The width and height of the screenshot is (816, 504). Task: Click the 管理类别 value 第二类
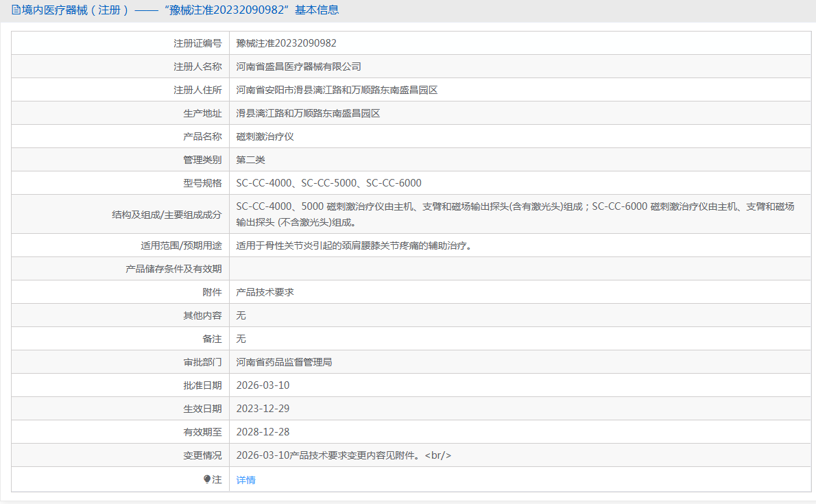250,160
